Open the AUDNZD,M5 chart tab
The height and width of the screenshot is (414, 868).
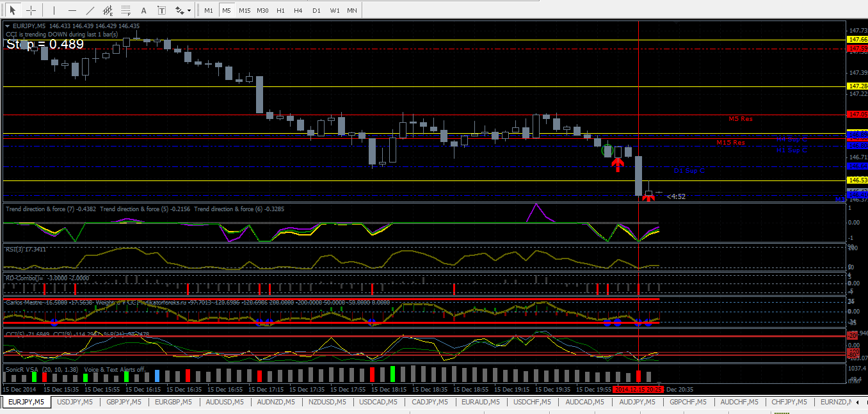tap(275, 402)
